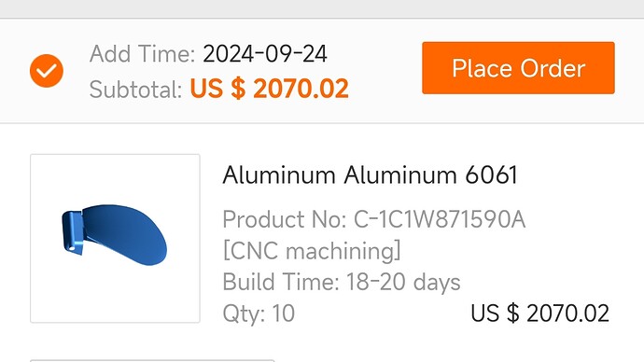
Task: Click the word Order on the orange button
Action: (553, 68)
